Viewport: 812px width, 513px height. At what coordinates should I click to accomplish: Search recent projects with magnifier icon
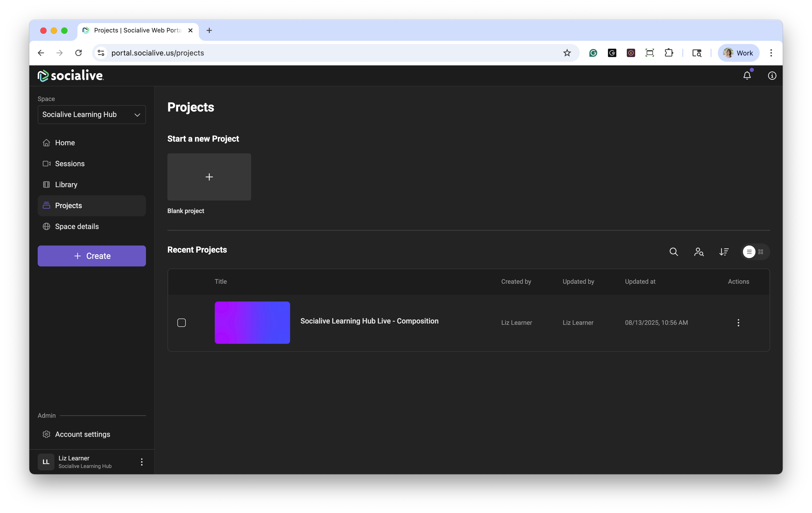click(673, 252)
